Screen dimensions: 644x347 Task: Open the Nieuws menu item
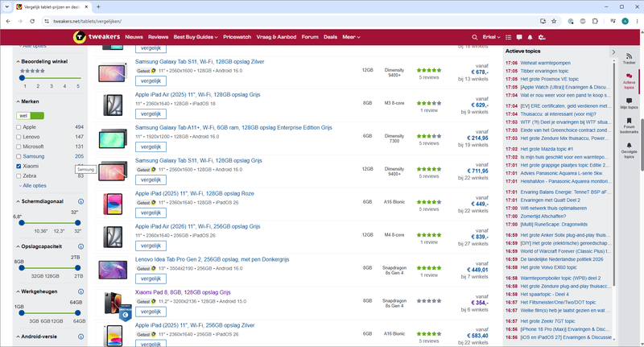(134, 37)
